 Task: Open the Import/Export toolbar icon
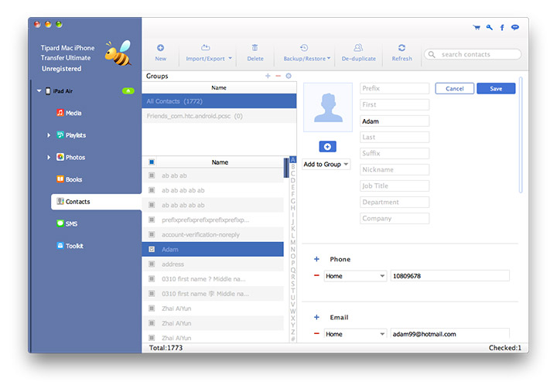point(205,48)
